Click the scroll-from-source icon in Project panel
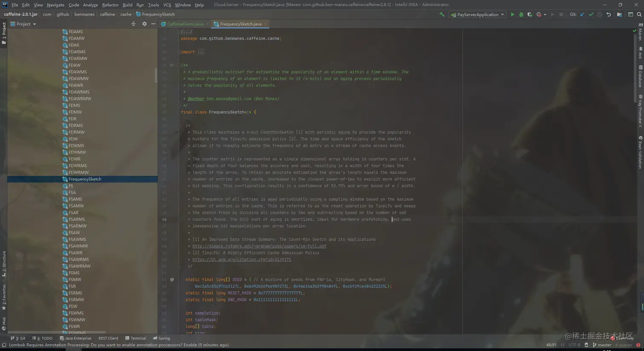 click(x=133, y=24)
